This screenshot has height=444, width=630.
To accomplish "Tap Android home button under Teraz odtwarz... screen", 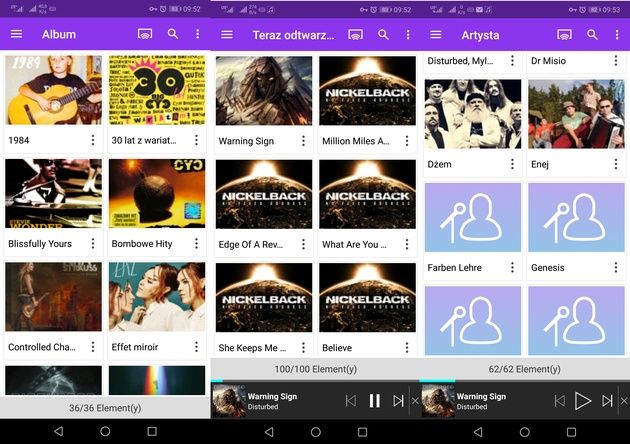I will (316, 432).
